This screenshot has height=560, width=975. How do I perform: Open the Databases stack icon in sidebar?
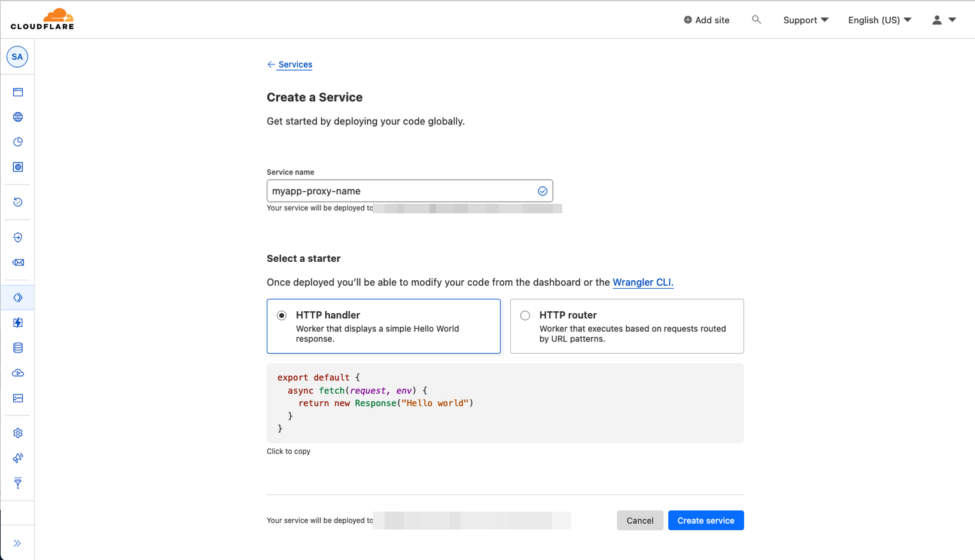click(x=17, y=347)
